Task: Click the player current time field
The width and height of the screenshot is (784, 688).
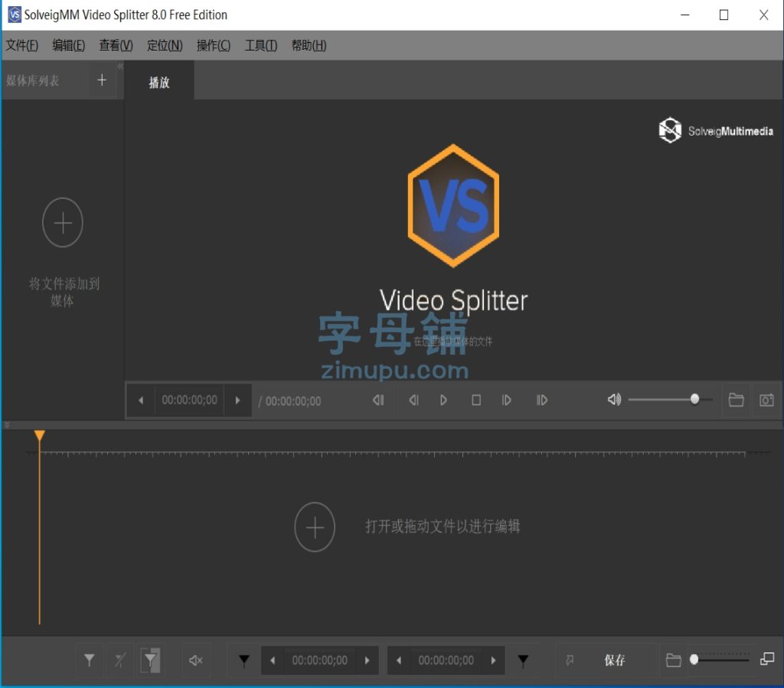Action: [x=190, y=400]
